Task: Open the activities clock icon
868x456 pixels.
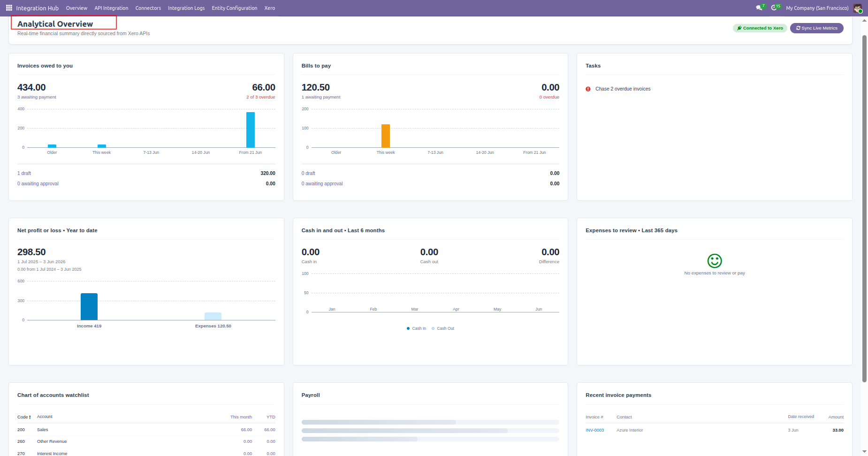Action: (x=774, y=8)
